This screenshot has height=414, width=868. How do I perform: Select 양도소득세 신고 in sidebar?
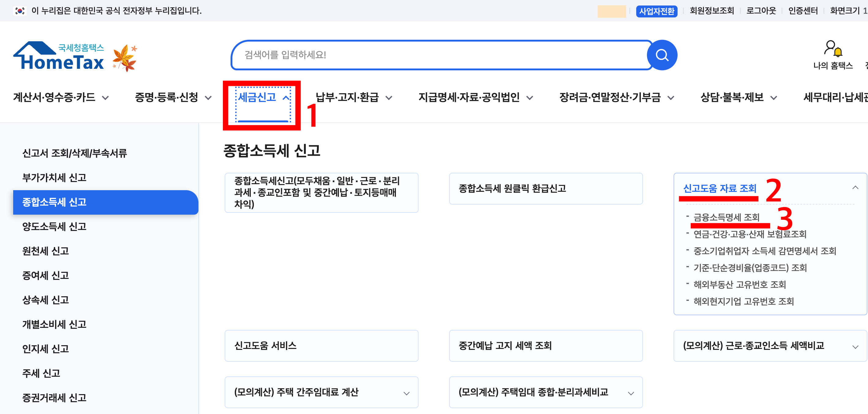[x=54, y=227]
